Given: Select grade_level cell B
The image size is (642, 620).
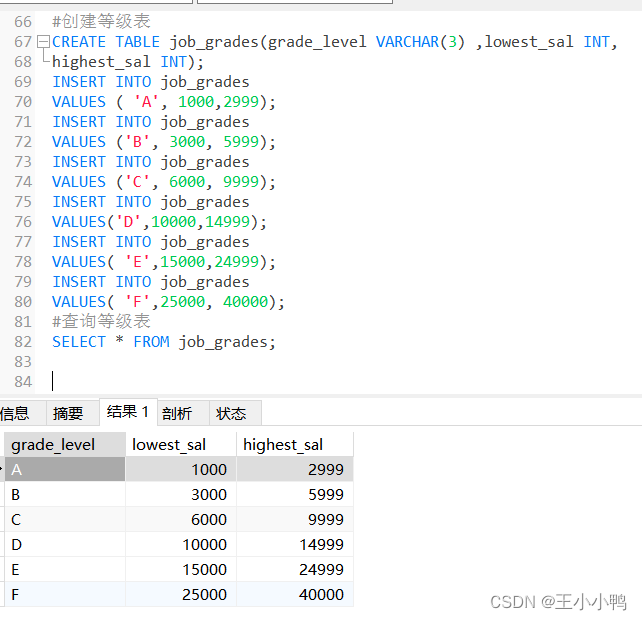Looking at the screenshot, I should click(65, 494).
